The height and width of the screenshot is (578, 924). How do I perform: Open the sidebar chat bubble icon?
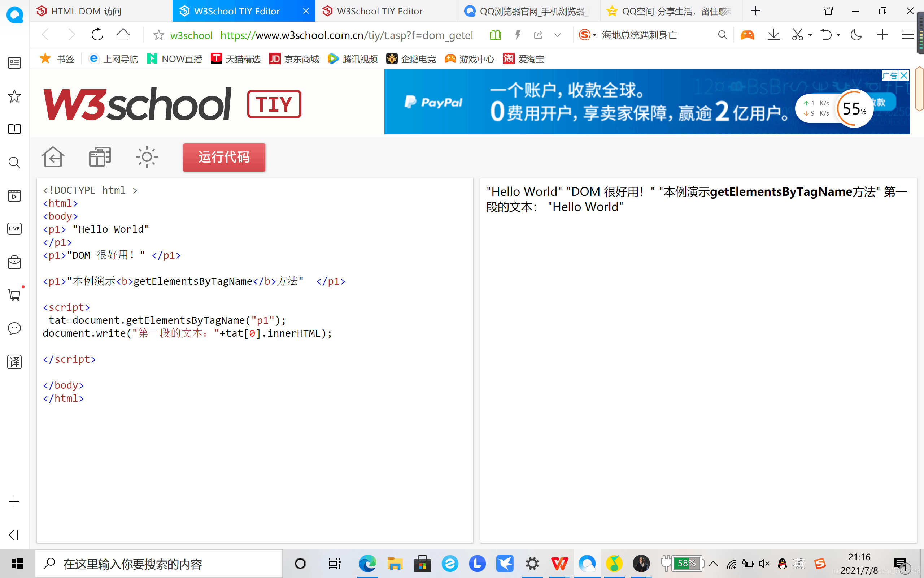pos(14,328)
